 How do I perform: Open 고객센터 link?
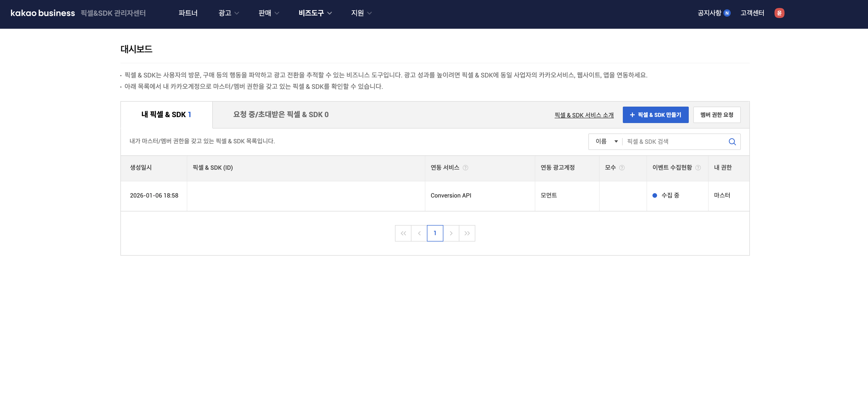[x=752, y=13]
